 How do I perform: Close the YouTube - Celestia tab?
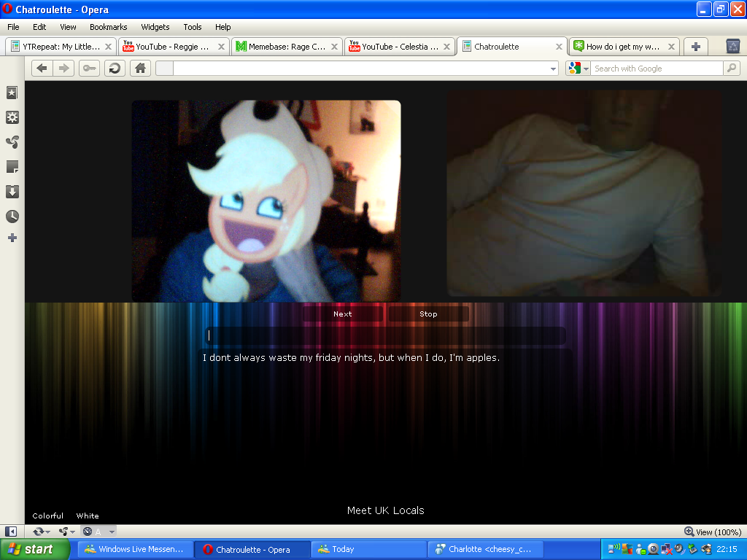(447, 47)
